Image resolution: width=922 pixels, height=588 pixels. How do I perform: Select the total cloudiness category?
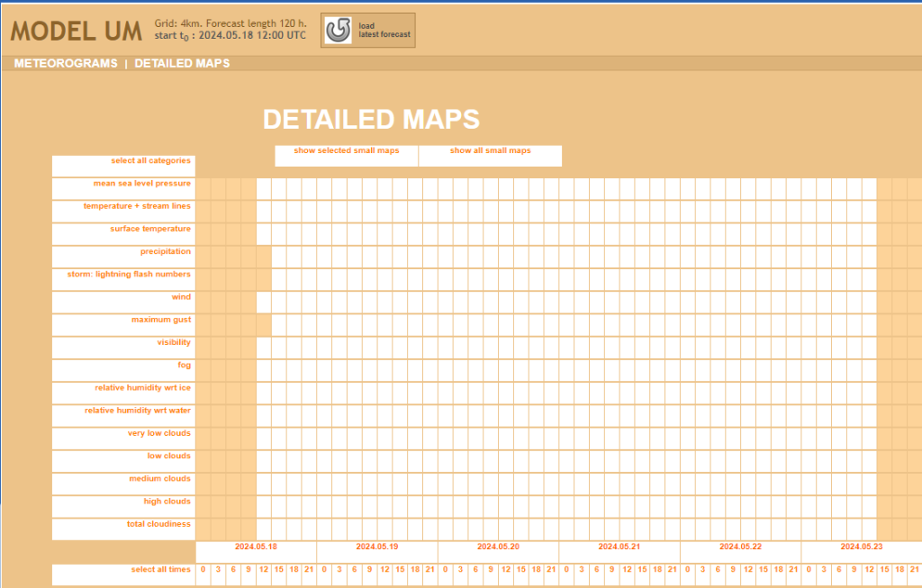tap(158, 524)
